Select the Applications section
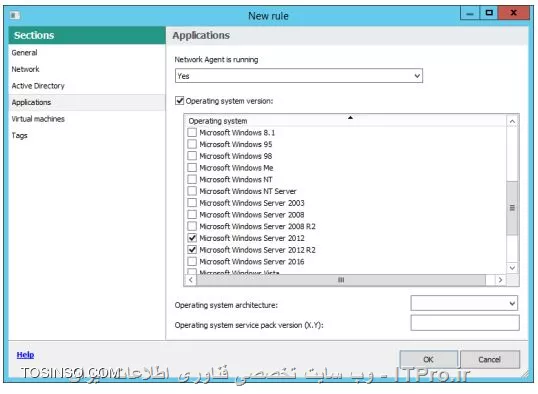Image resolution: width=538 pixels, height=394 pixels. [87, 102]
